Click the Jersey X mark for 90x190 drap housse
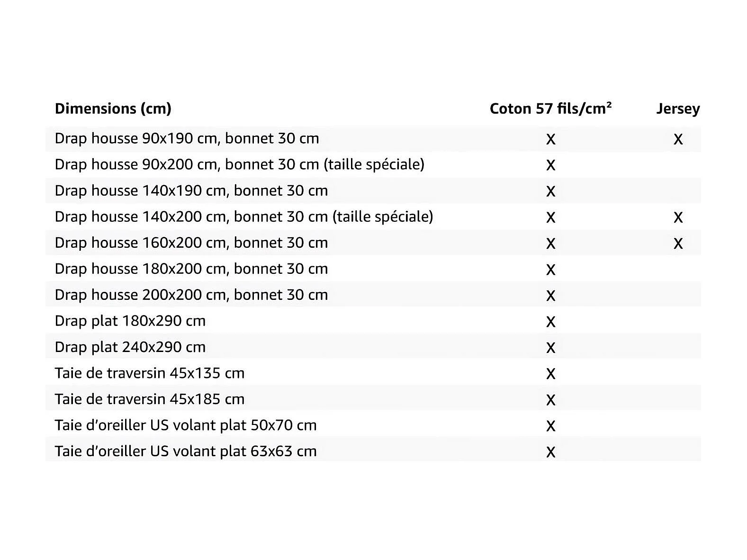747x560 pixels. coord(678,139)
